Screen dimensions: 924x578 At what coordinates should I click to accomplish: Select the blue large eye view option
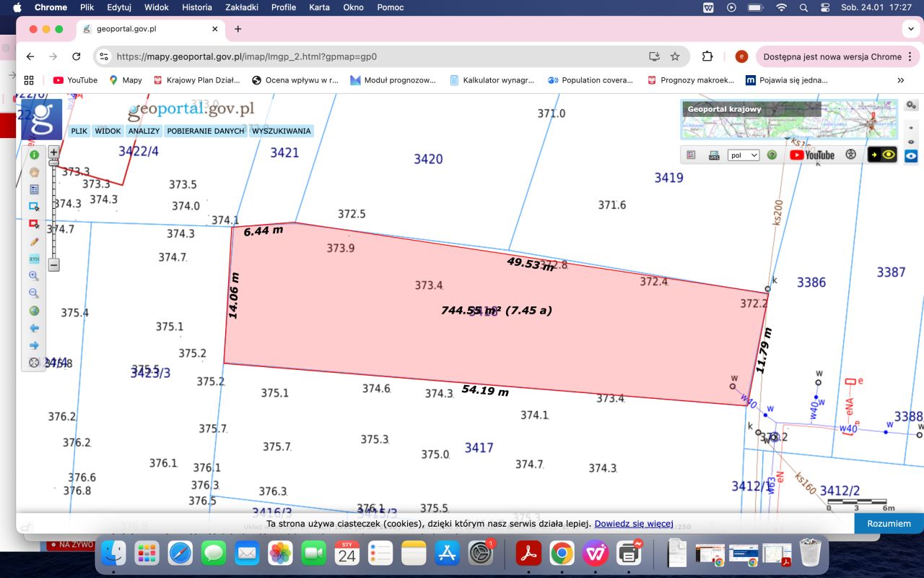point(911,155)
